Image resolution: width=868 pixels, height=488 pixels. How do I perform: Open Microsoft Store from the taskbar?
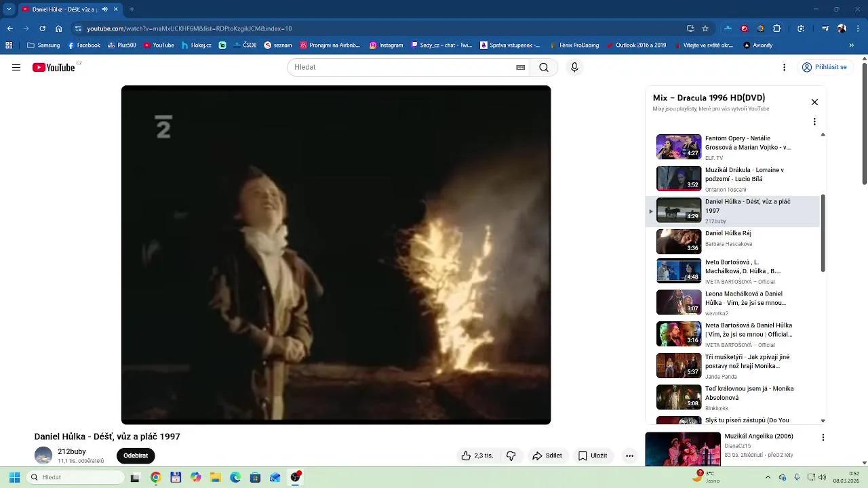255,477
